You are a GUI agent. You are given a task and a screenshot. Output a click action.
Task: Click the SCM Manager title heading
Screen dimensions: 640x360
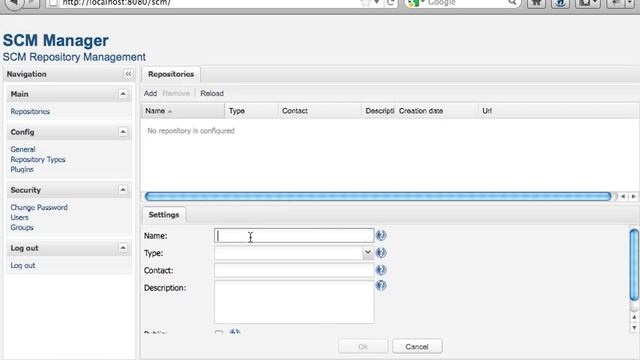pos(56,40)
